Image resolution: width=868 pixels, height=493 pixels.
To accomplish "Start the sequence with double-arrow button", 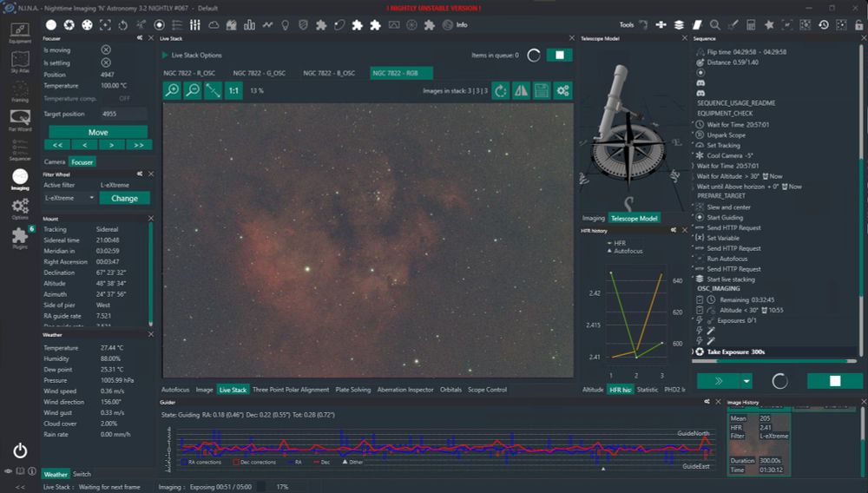I will pyautogui.click(x=719, y=381).
